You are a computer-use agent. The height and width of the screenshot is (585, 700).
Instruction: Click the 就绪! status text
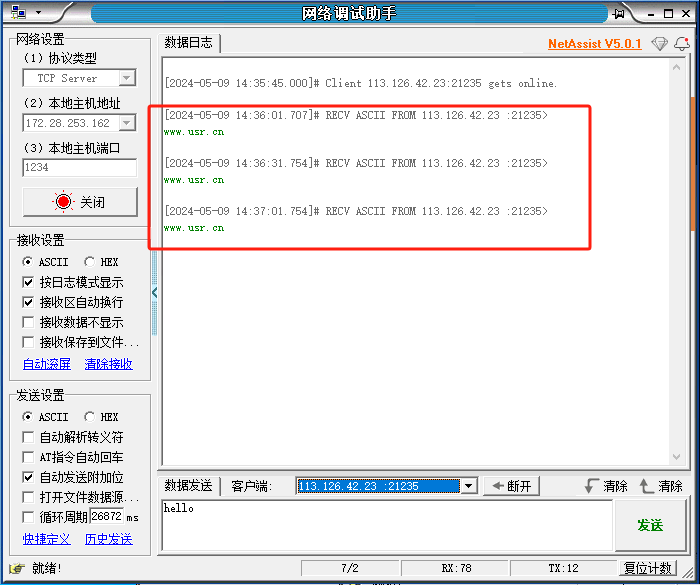46,568
